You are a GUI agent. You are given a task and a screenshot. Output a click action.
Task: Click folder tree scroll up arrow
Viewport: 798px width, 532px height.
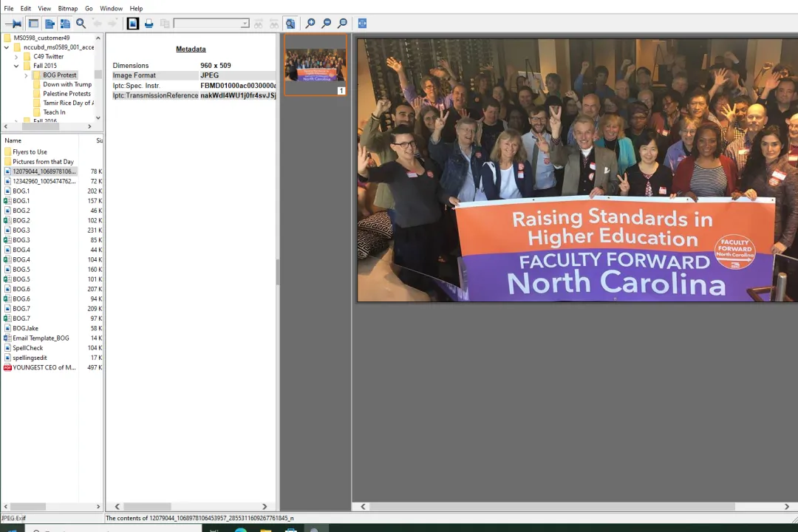click(98, 38)
